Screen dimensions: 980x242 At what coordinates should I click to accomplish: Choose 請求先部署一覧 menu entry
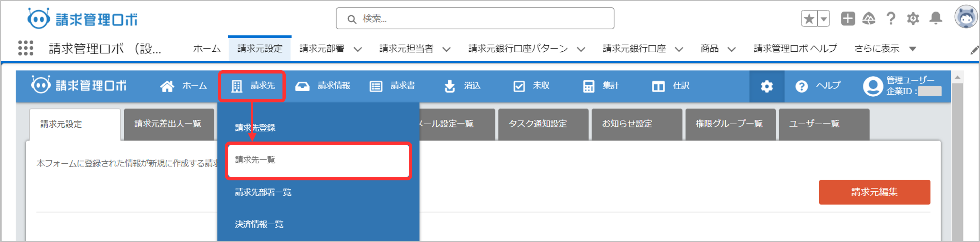263,193
